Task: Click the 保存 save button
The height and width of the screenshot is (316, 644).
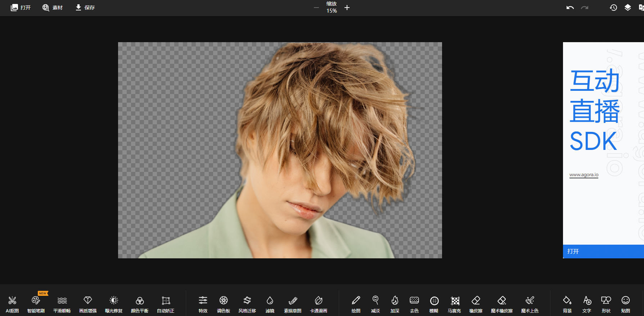Action: tap(85, 8)
